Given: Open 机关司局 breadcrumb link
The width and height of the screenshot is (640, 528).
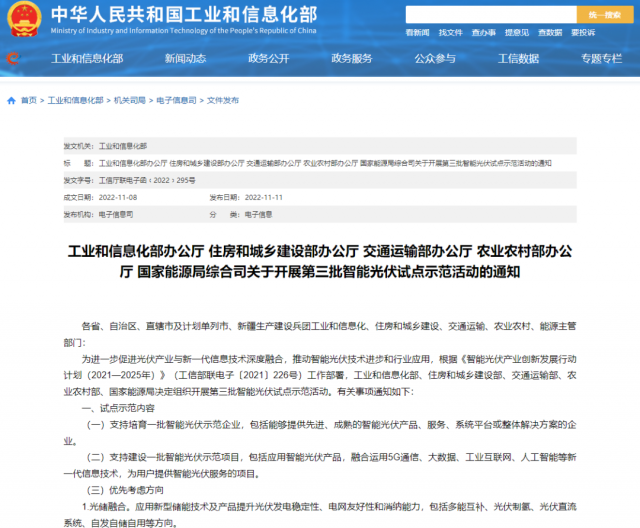Looking at the screenshot, I should (128, 101).
